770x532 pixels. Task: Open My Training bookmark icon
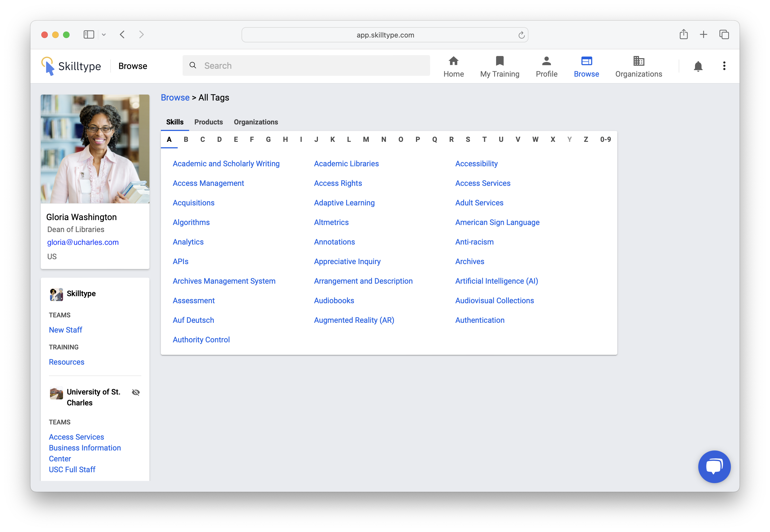click(499, 61)
